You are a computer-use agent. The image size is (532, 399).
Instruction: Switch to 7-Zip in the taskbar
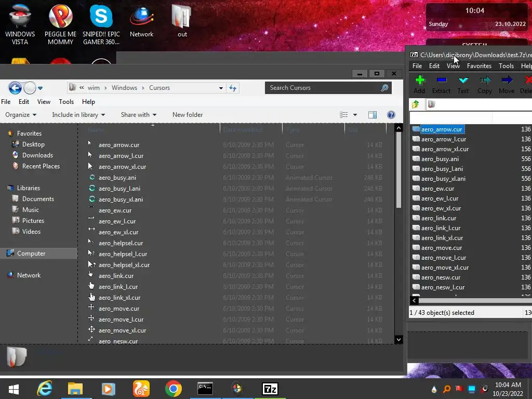270,389
